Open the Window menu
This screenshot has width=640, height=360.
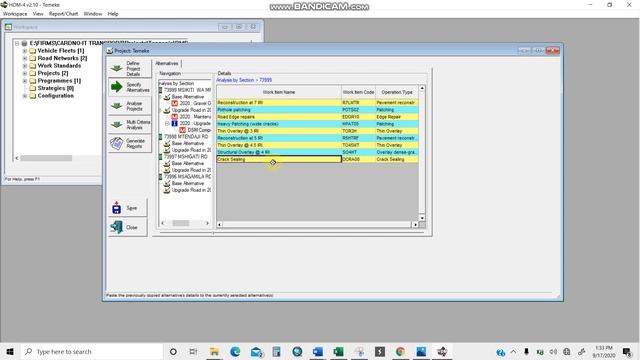(93, 14)
